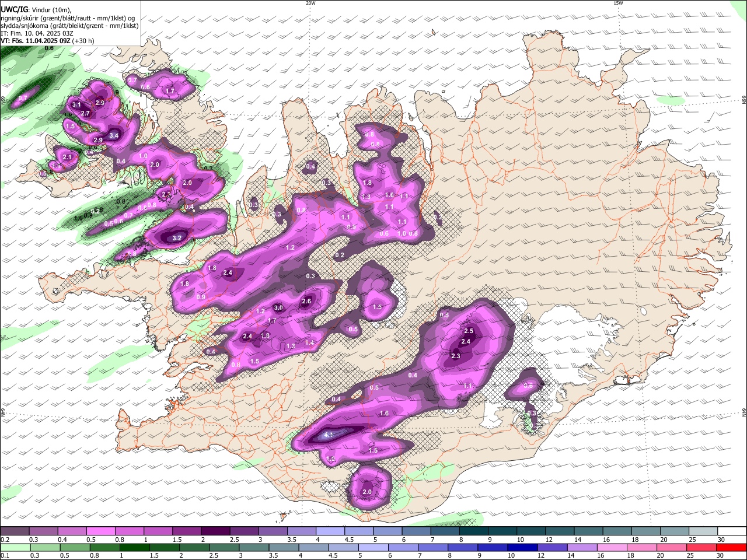Pick upper legend swatch starting at 25
This screenshot has width=747, height=560.
coord(703,531)
